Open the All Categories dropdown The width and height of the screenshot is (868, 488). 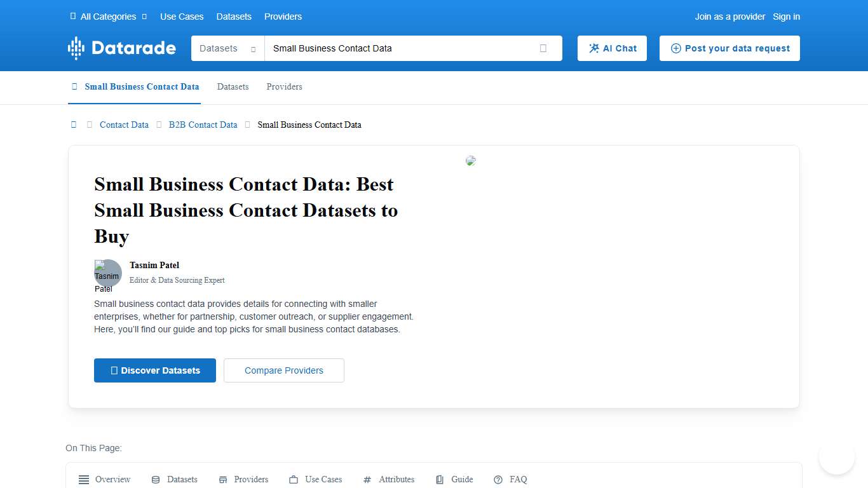108,17
